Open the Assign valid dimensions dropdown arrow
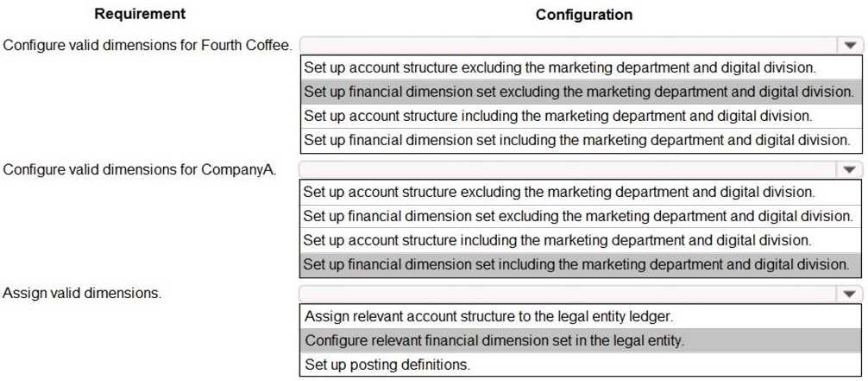868x381 pixels. point(850,294)
